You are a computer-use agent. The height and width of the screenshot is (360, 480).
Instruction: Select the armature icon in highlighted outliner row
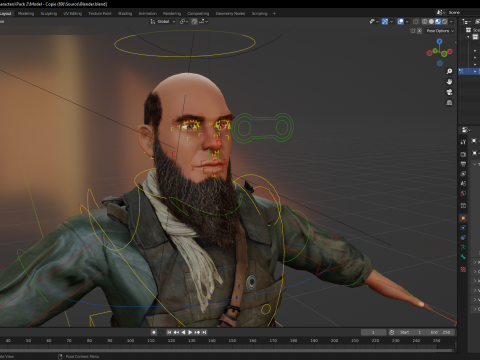coord(461,71)
